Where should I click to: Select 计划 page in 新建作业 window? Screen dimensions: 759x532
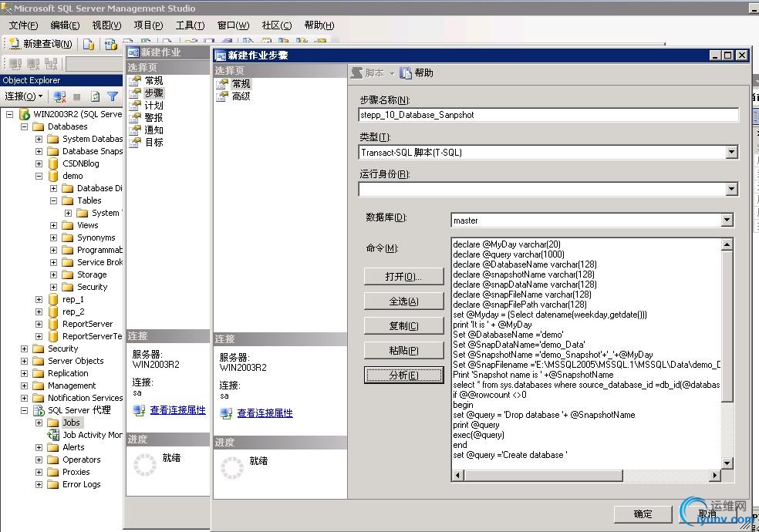coord(153,106)
